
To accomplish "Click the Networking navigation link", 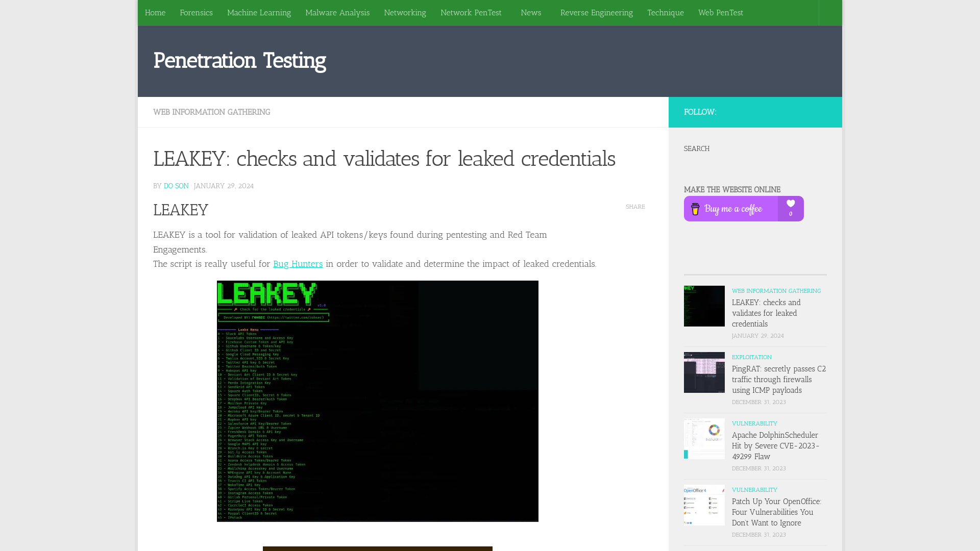I will coord(405,12).
